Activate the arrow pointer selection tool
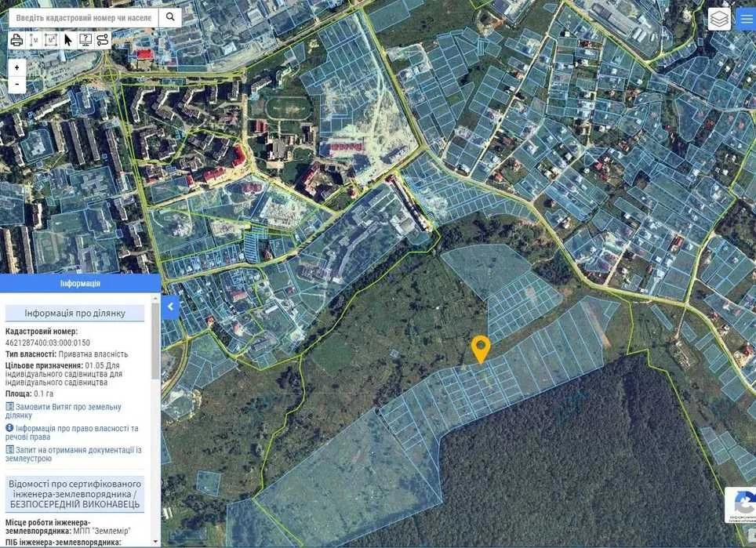Viewport: 756px width, 548px height. (68, 40)
